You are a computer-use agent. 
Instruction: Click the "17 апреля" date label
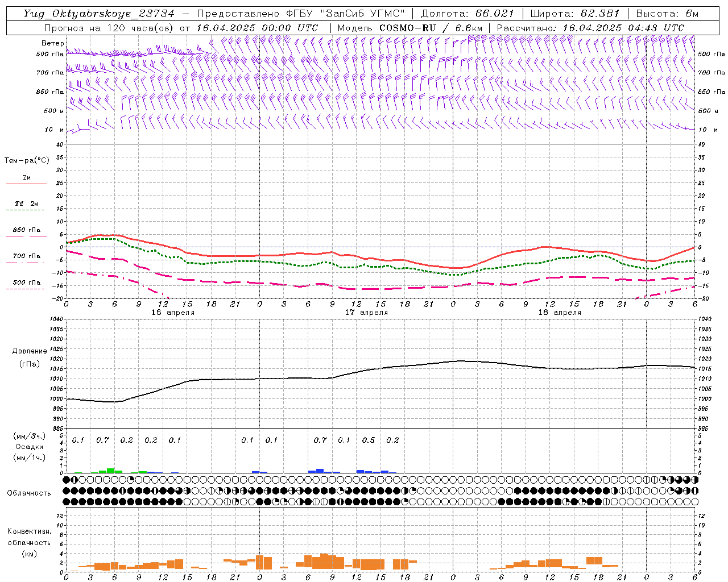click(366, 313)
